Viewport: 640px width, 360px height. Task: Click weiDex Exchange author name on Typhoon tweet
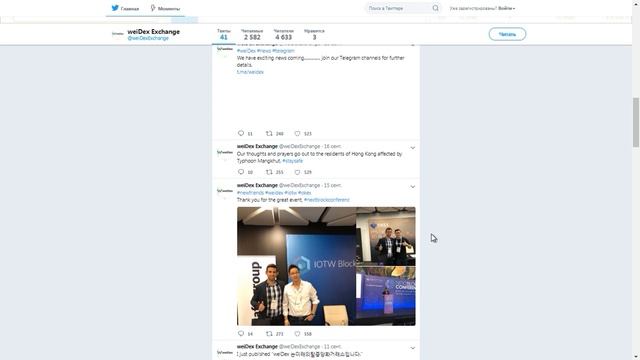click(x=257, y=146)
